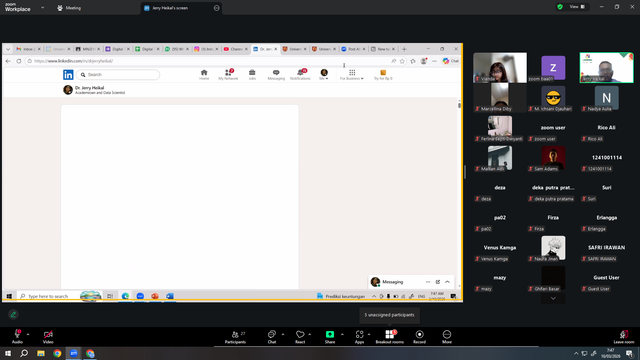
Task: Click the green Share button
Action: [x=330, y=337]
